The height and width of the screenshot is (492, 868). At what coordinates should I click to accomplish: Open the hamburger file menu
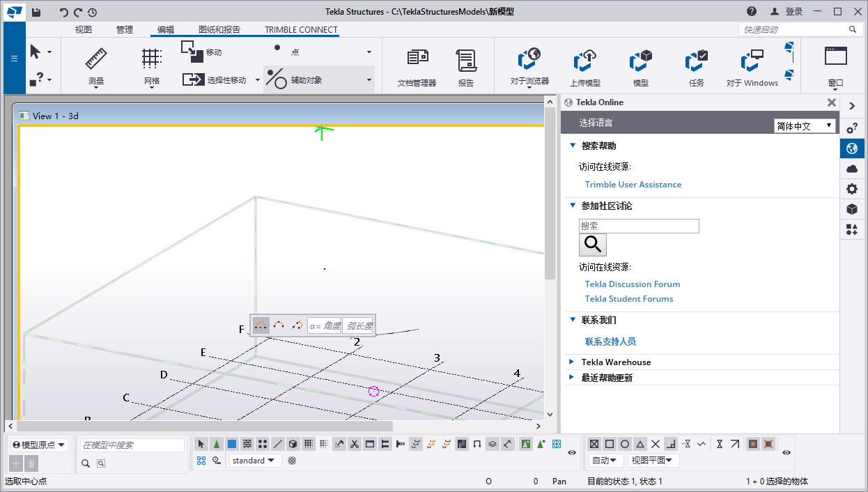(14, 58)
